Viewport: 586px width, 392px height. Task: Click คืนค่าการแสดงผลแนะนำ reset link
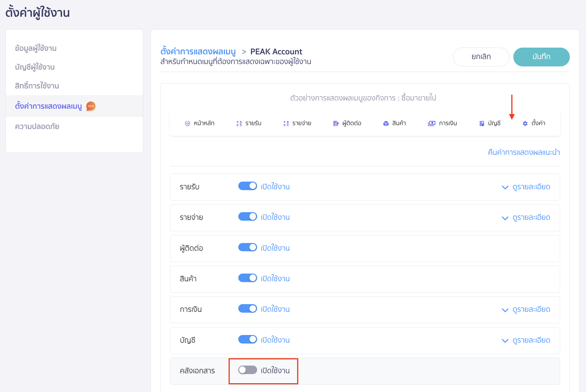524,152
